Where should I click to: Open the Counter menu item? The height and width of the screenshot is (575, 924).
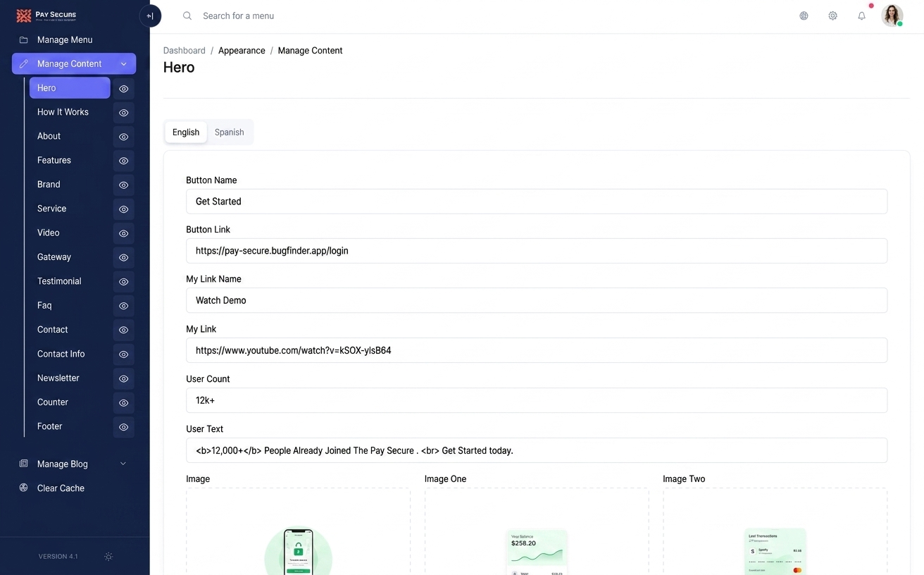click(x=53, y=402)
